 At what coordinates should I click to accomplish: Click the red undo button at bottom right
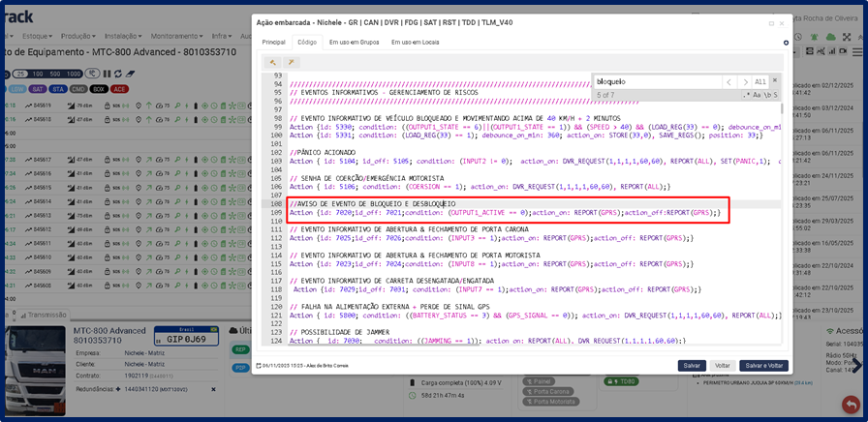pyautogui.click(x=850, y=404)
